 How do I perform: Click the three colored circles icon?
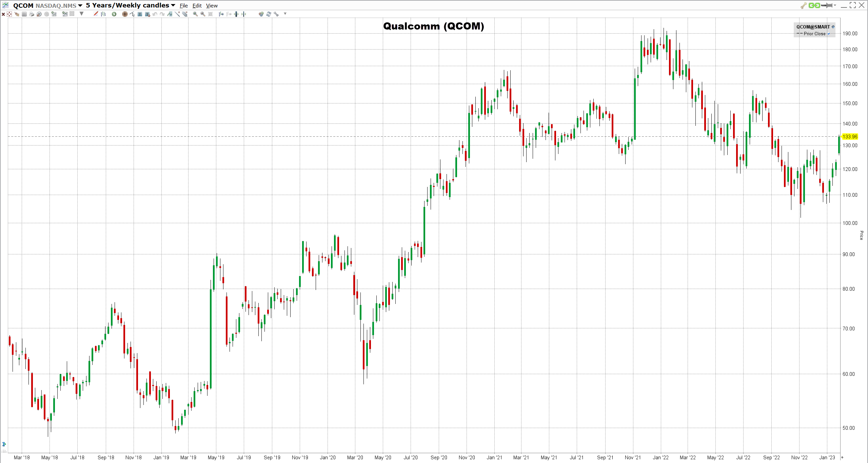[261, 14]
